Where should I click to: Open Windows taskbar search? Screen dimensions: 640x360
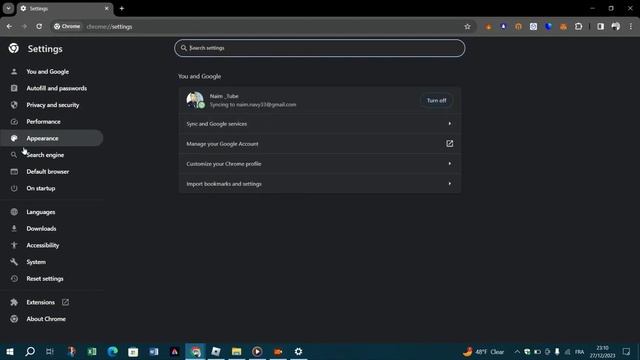tap(30, 351)
